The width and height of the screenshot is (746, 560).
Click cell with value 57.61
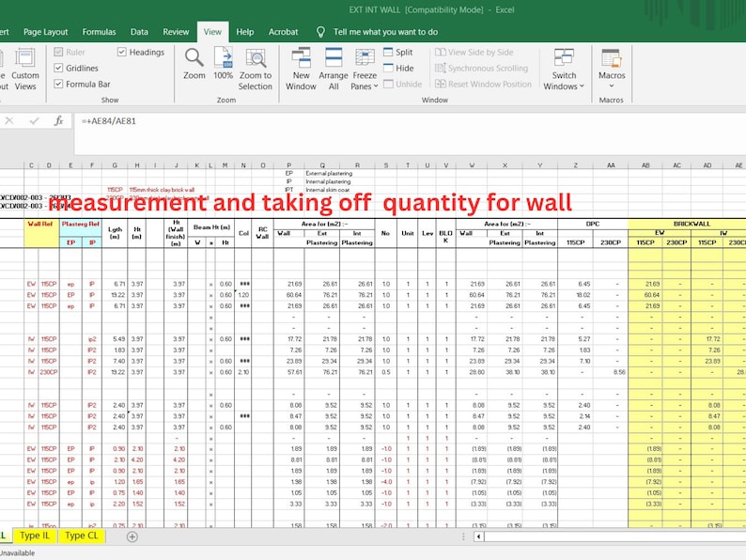coord(294,372)
